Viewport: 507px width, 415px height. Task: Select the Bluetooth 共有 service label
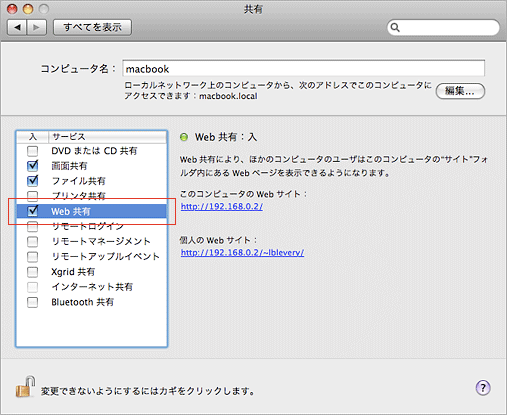click(82, 302)
